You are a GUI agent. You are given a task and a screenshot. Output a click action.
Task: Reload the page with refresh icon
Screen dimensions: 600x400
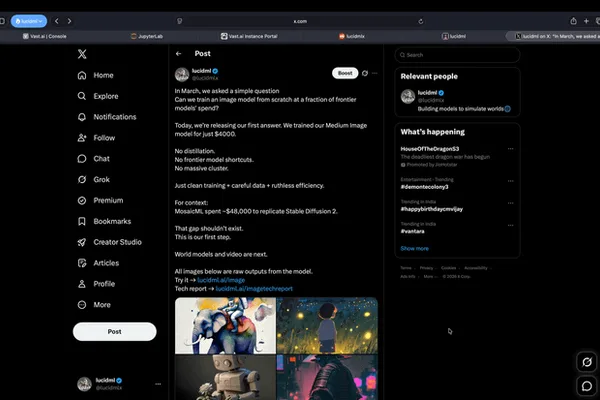[421, 21]
